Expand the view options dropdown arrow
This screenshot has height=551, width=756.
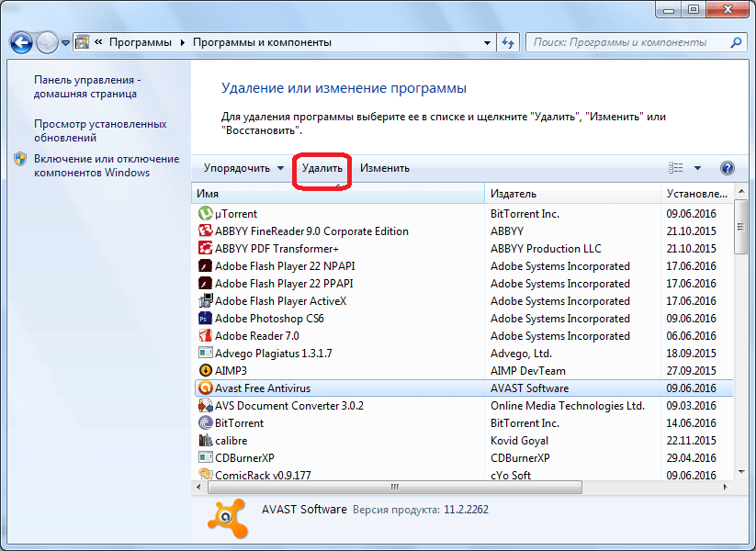pos(697,168)
